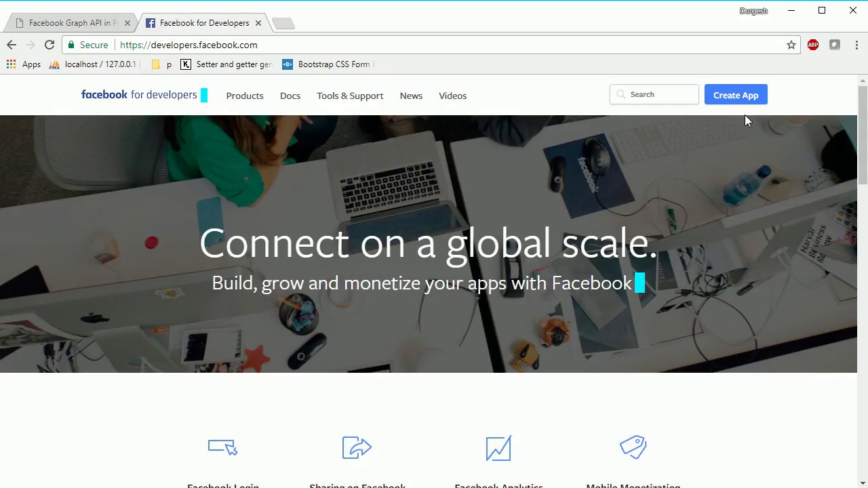Click the gray extension icon beside ABP
The width and height of the screenshot is (868, 488).
pos(835,45)
